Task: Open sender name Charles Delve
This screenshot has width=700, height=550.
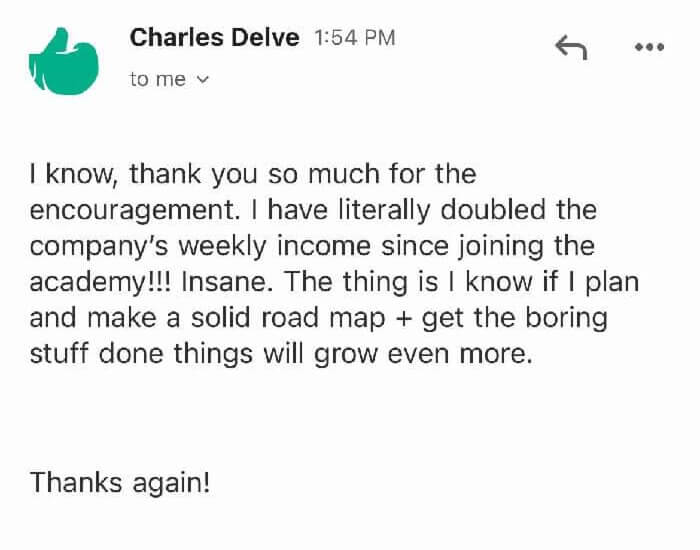Action: 214,38
